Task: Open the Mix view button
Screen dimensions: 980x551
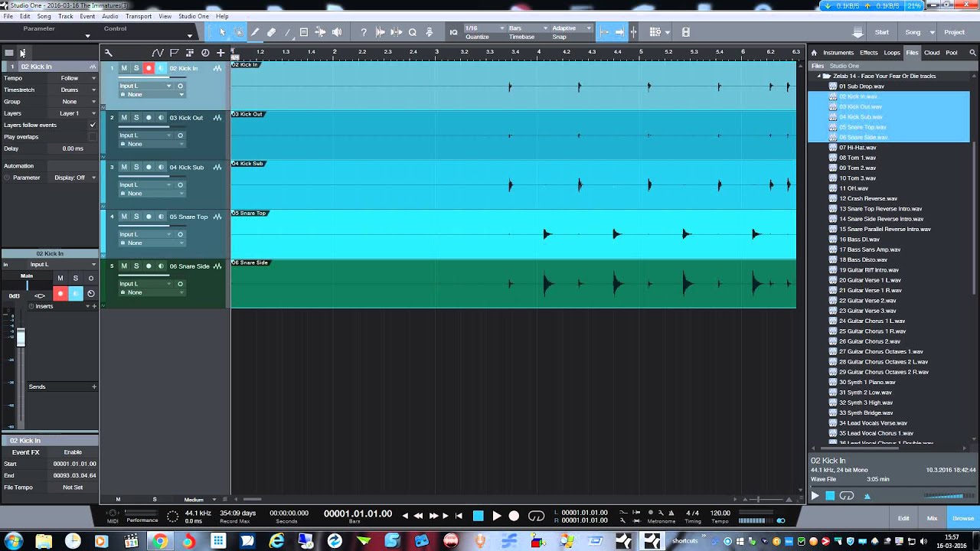Action: point(932,518)
